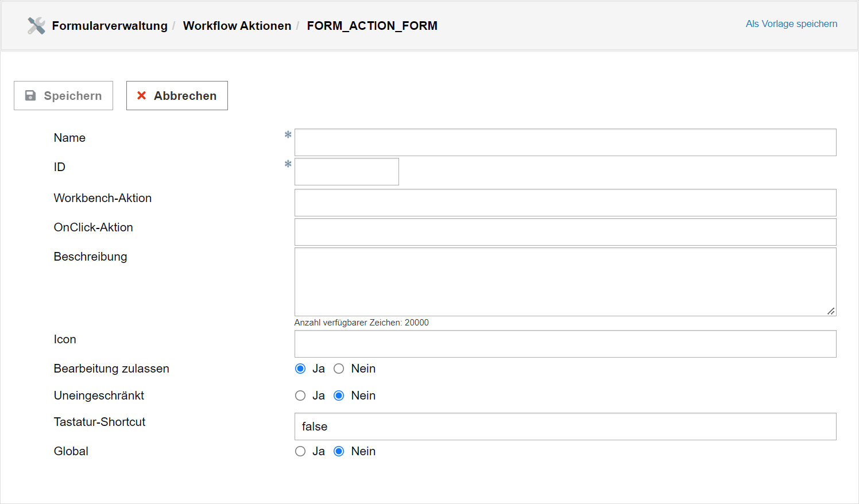The image size is (859, 504).
Task: Click inside the Beschreibung text area
Action: 565,281
